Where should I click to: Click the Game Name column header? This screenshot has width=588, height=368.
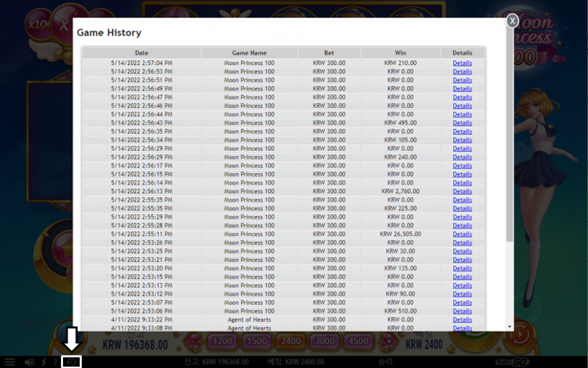coord(249,53)
